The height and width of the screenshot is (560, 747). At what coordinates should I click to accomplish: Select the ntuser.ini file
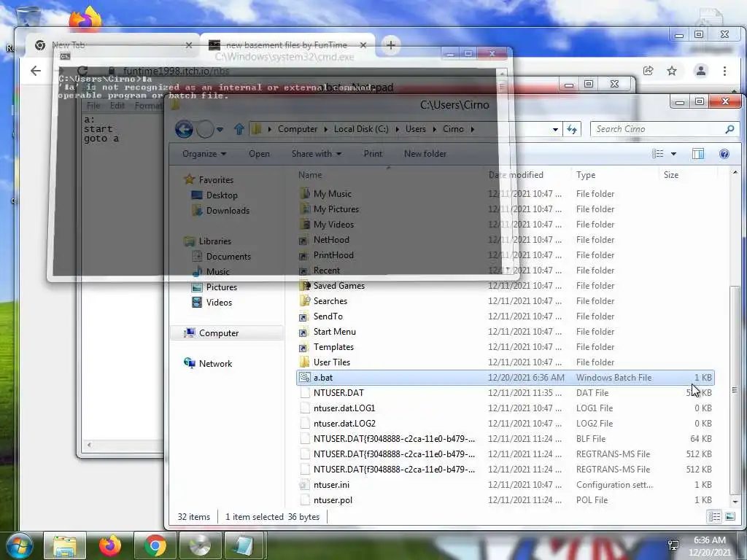[x=331, y=485]
